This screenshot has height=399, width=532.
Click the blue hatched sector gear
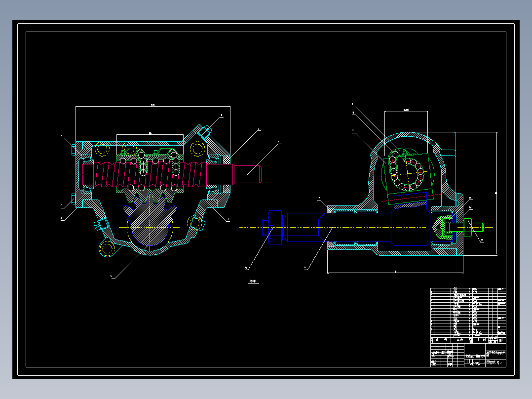click(150, 219)
